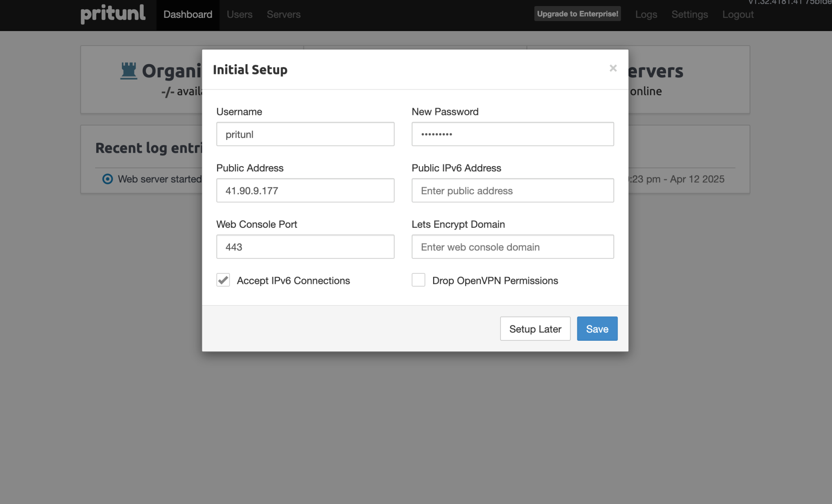Open the Logs page
This screenshot has width=832, height=504.
pyautogui.click(x=646, y=15)
